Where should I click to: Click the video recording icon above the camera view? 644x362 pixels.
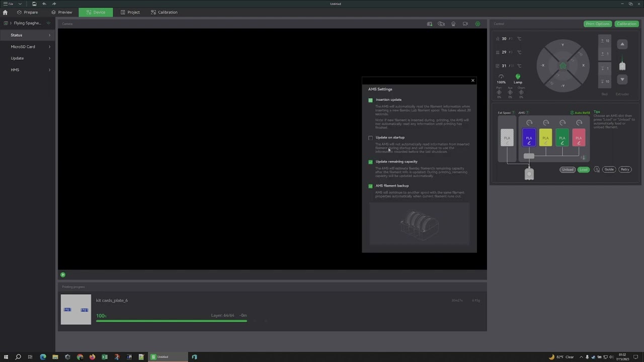[x=453, y=24]
